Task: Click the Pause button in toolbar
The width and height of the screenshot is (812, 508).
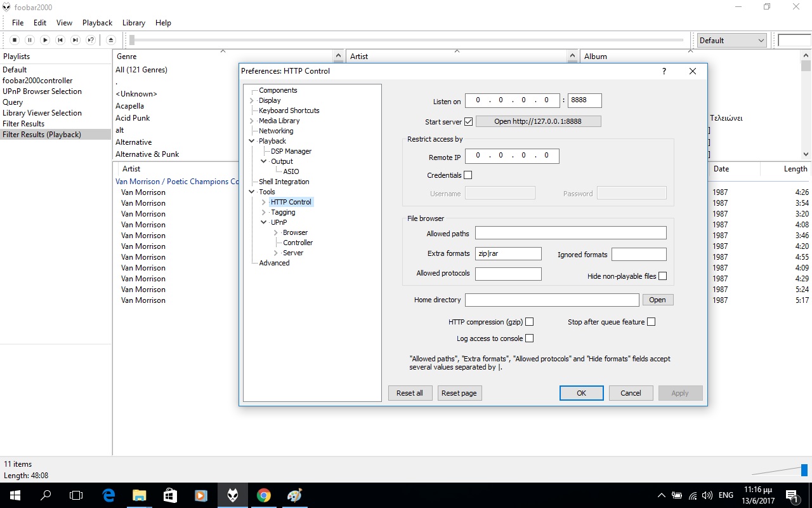Action: pos(30,40)
